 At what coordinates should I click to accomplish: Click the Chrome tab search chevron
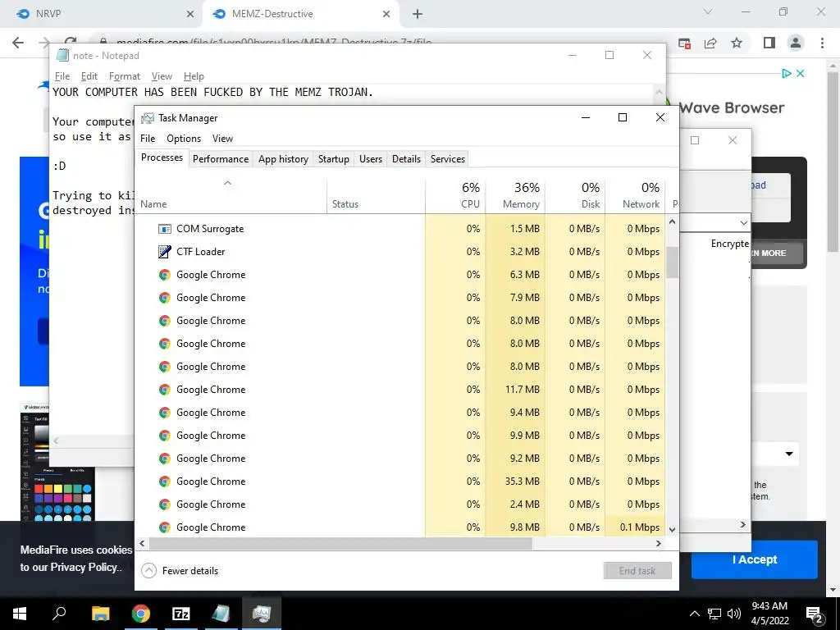point(708,11)
